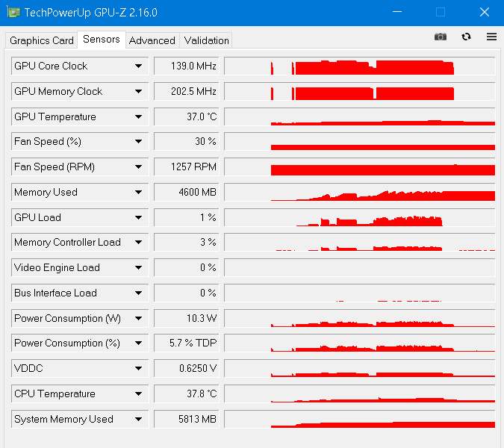Click the 37.8 °C CPU temperature value
The image size is (504, 448).
pos(187,393)
